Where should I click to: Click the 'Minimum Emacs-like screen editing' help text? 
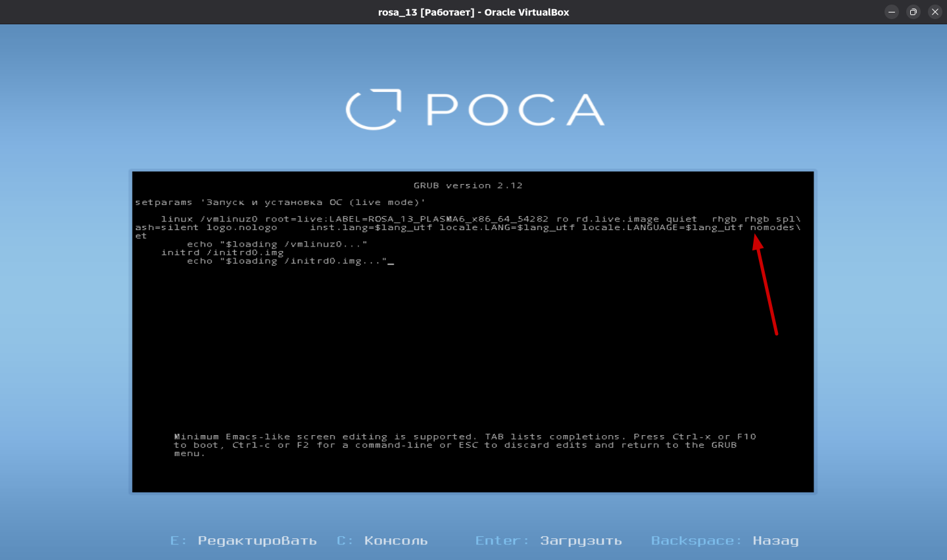click(x=465, y=445)
